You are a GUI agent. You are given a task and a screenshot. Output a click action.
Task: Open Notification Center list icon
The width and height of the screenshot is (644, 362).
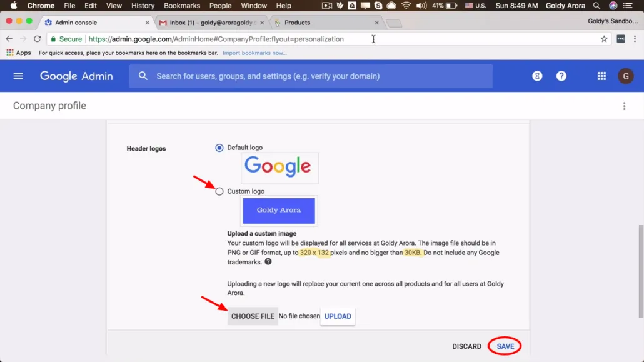[x=628, y=6]
